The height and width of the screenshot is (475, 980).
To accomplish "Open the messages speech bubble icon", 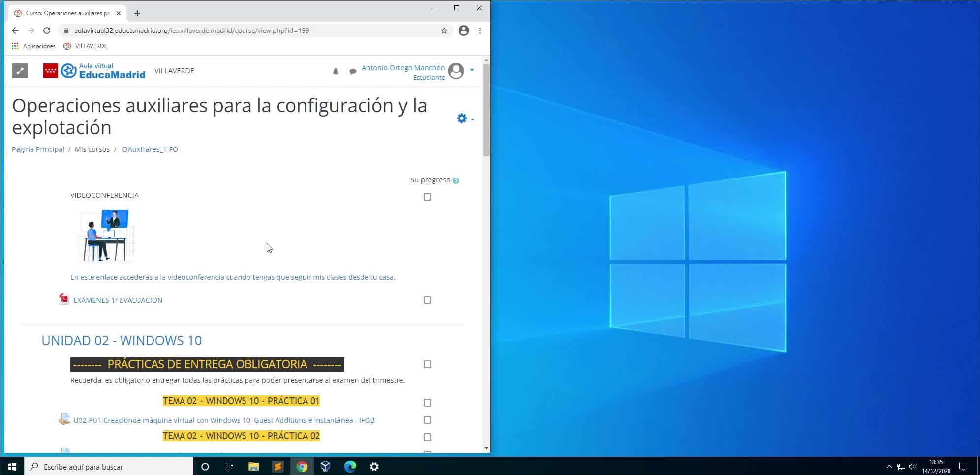I will 353,71.
